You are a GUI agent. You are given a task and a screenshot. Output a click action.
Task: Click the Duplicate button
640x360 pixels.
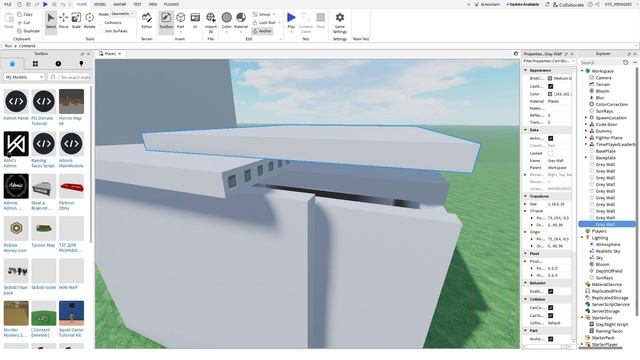(29, 31)
